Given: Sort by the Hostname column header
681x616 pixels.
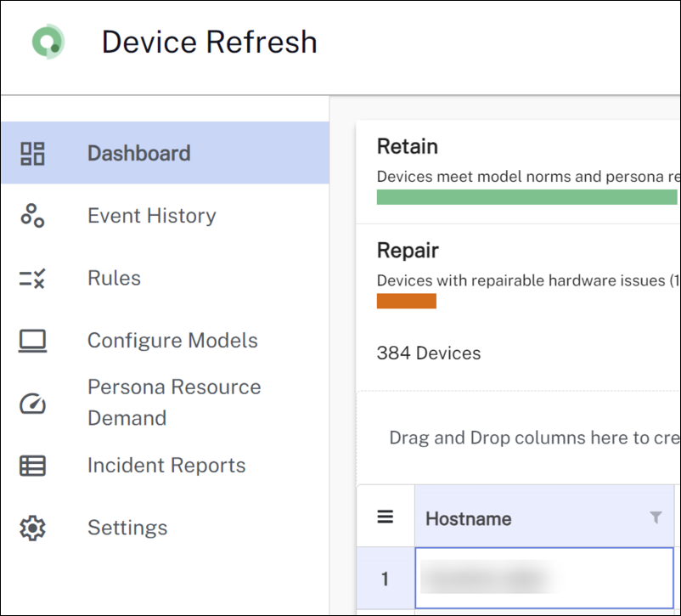Looking at the screenshot, I should [469, 518].
